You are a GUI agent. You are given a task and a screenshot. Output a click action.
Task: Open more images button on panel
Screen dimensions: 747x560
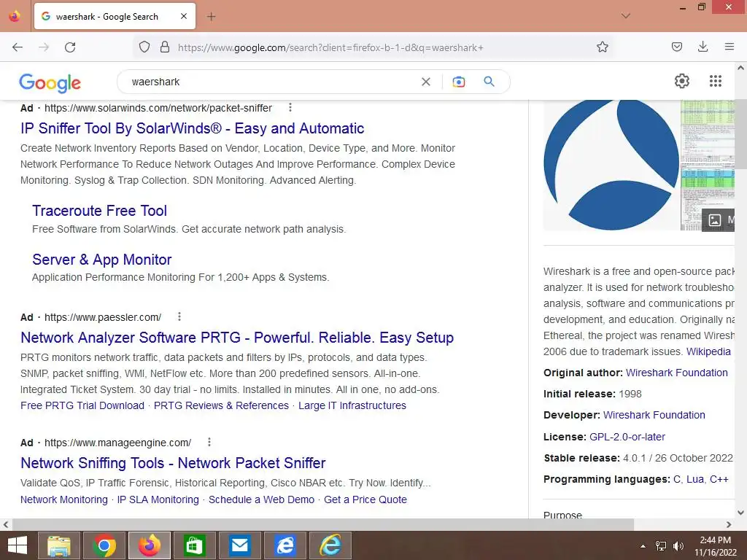point(719,219)
